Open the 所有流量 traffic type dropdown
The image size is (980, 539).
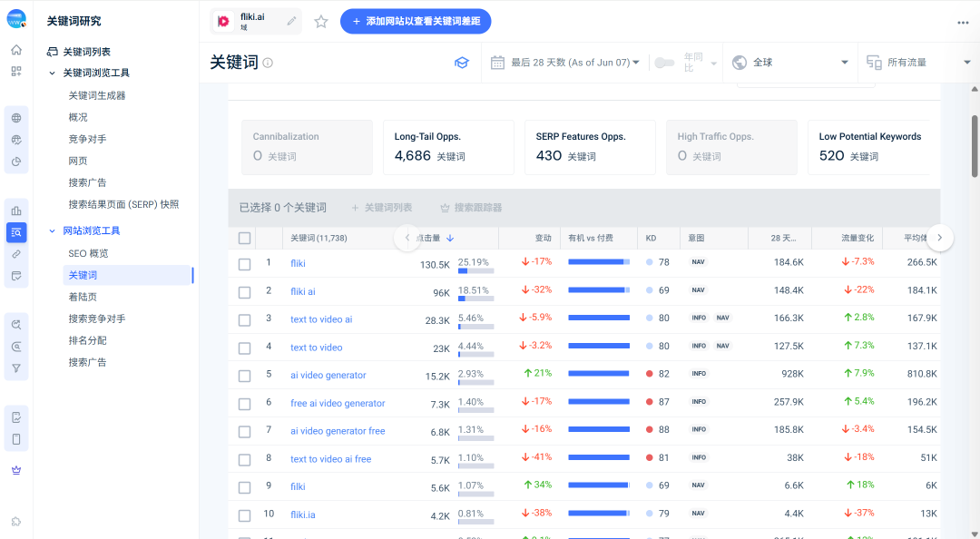[x=918, y=63]
